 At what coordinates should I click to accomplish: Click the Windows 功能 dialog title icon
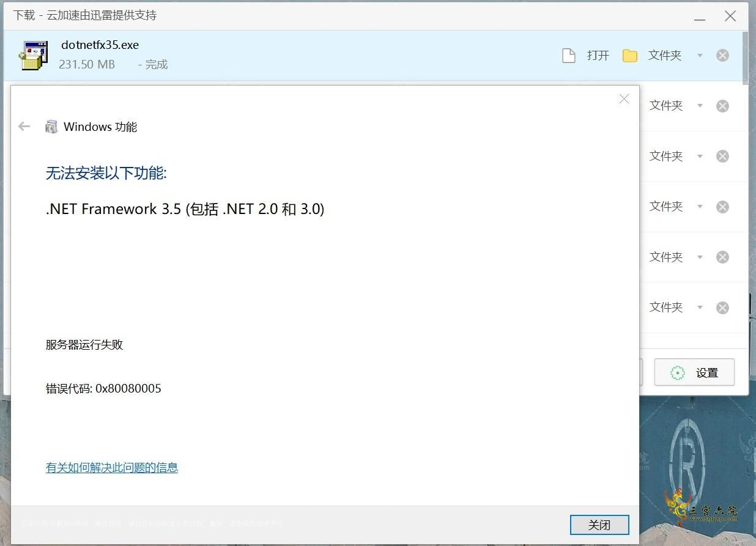click(51, 127)
